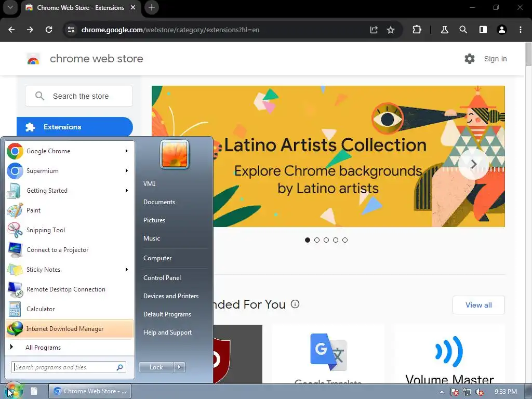Click the taskbar volume muted icon
532x399 pixels.
coord(480,392)
